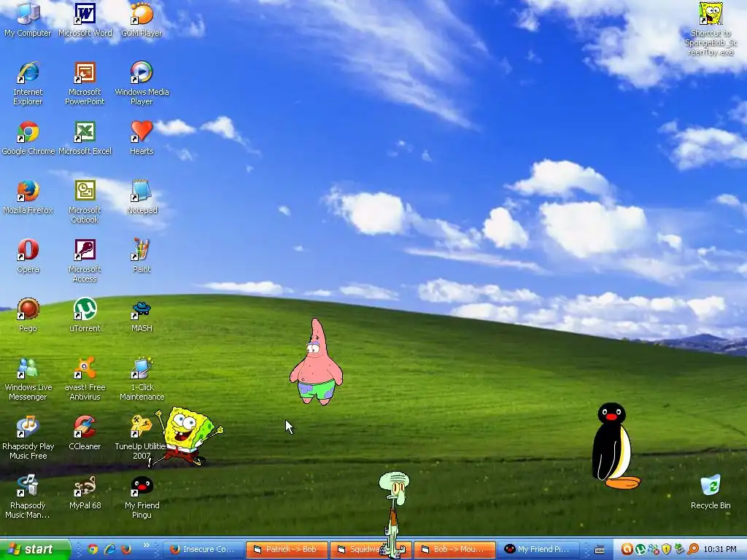
Task: Open the My Computer desktop icon
Action: click(28, 19)
